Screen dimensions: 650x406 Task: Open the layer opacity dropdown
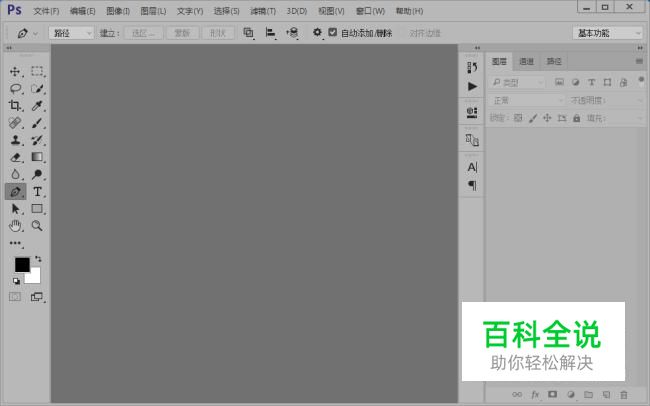(640, 100)
